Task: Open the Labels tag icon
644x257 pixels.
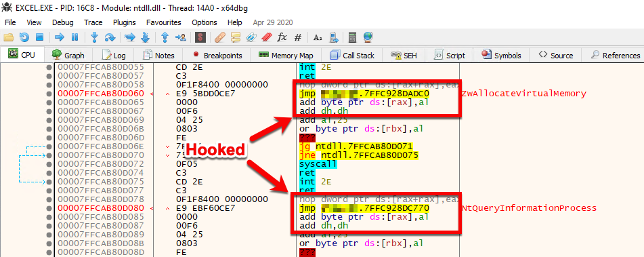Action: [x=251, y=37]
